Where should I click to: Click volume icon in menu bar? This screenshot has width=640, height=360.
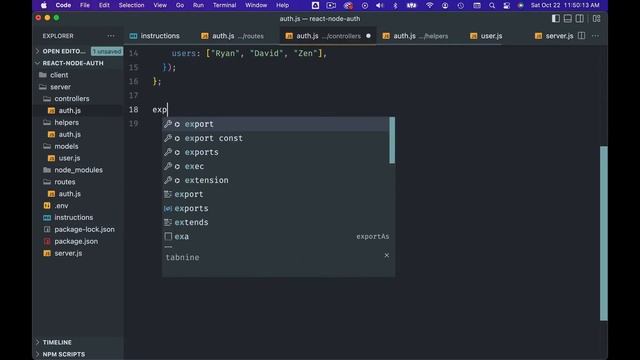380,5
